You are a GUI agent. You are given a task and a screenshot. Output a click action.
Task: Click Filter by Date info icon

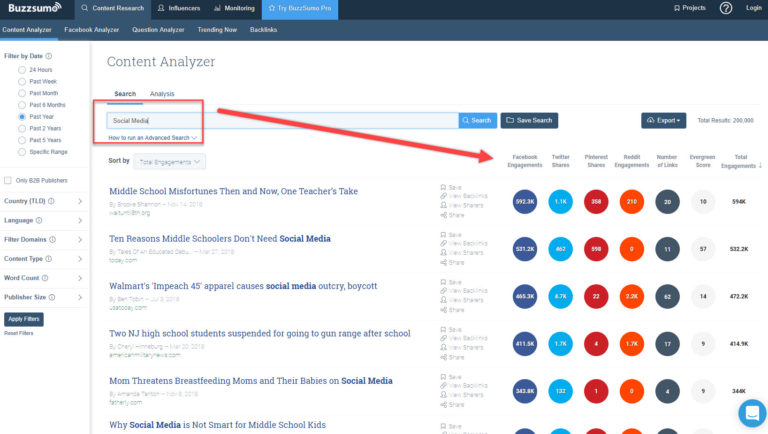[x=48, y=56]
